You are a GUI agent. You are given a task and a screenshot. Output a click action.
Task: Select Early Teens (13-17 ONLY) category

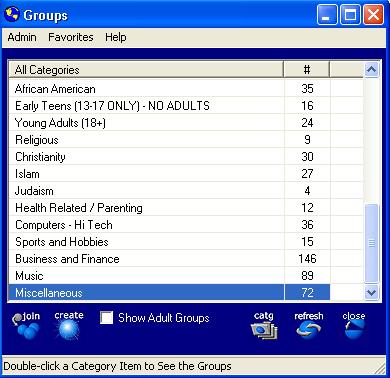(146, 106)
